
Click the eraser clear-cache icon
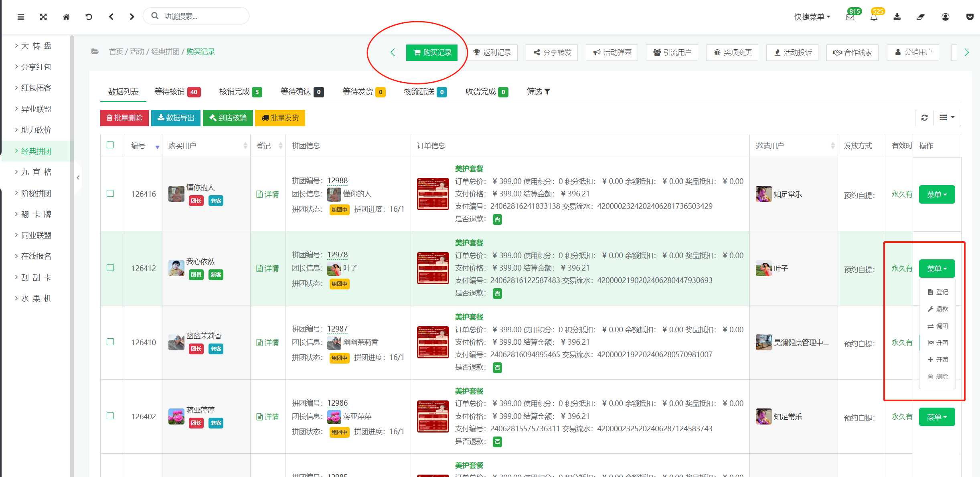tap(921, 17)
